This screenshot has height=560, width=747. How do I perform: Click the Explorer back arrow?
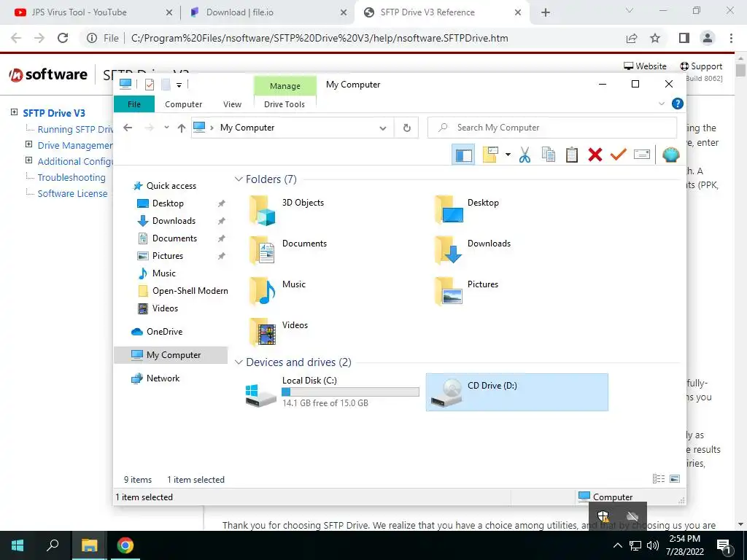[128, 128]
